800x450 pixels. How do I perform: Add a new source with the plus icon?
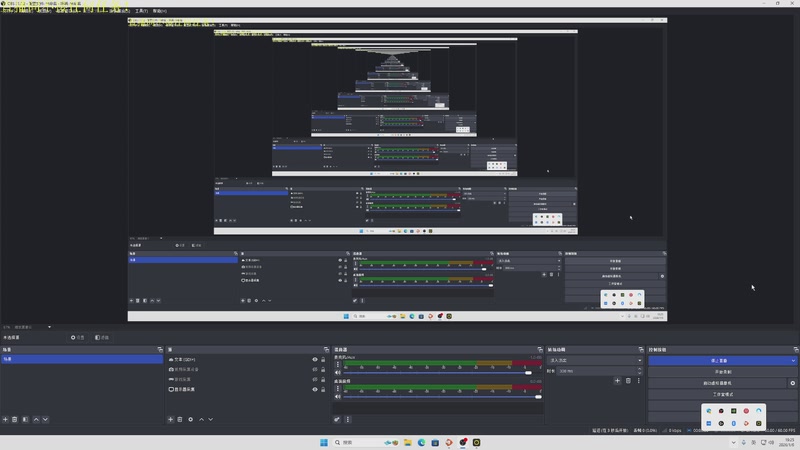click(x=170, y=419)
